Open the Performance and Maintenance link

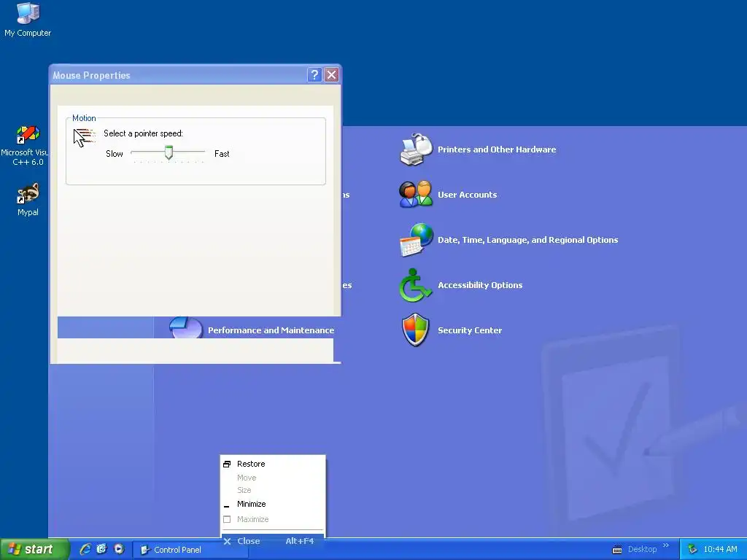pyautogui.click(x=271, y=330)
